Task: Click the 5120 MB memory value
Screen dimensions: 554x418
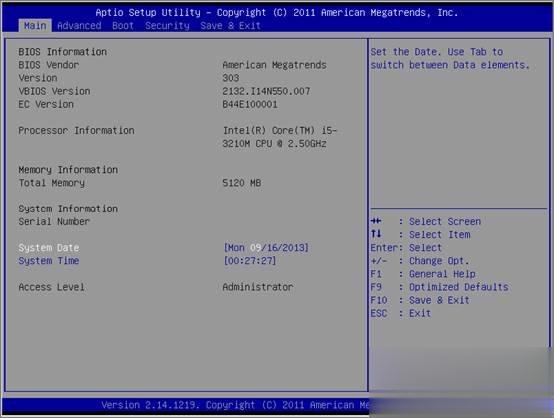Action: coord(242,183)
